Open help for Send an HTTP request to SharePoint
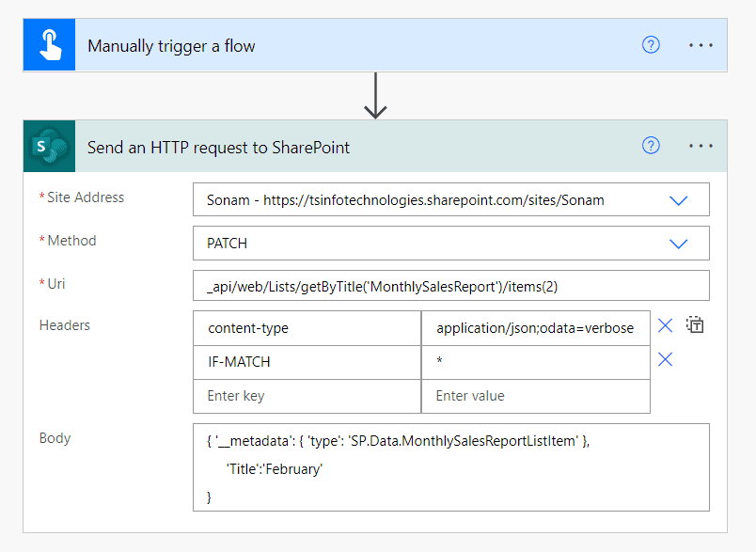The width and height of the screenshot is (756, 552). [x=651, y=145]
